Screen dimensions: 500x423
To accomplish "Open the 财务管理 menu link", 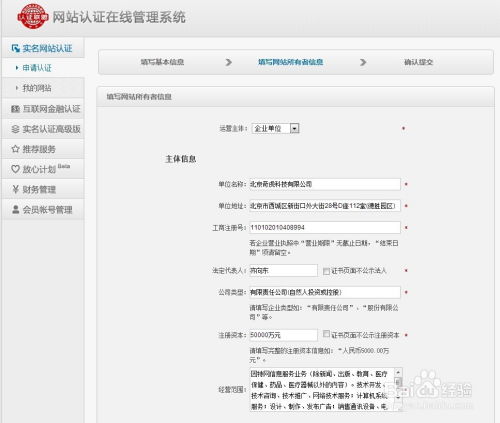I will [39, 190].
